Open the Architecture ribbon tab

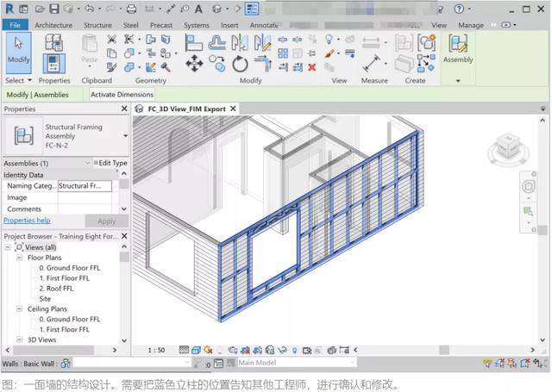coord(53,25)
